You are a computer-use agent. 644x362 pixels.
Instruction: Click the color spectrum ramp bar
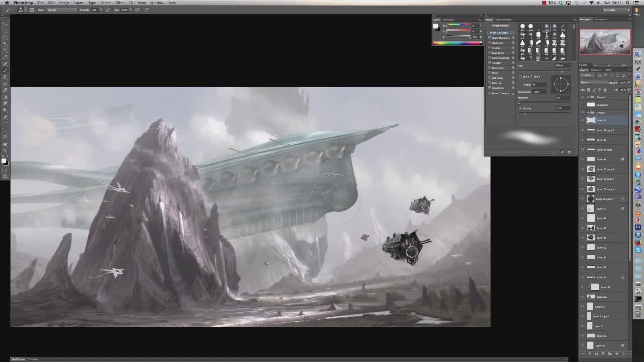click(x=457, y=43)
